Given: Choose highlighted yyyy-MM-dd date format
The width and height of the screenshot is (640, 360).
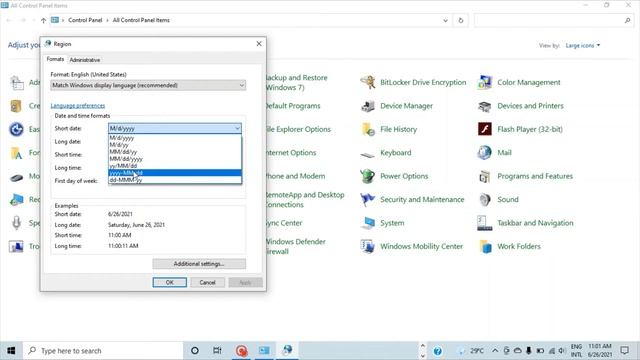Looking at the screenshot, I should point(175,173).
